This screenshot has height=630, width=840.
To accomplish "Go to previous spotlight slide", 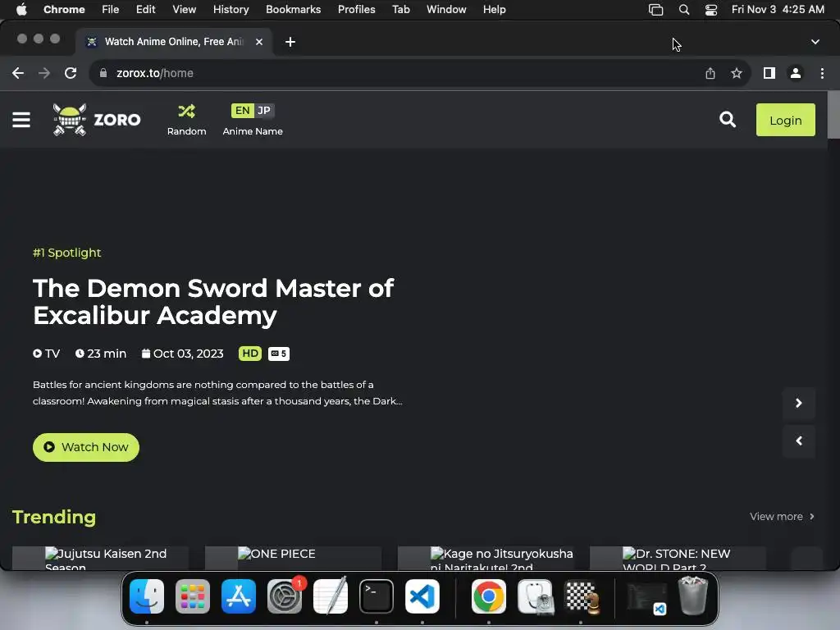I will coord(799,441).
